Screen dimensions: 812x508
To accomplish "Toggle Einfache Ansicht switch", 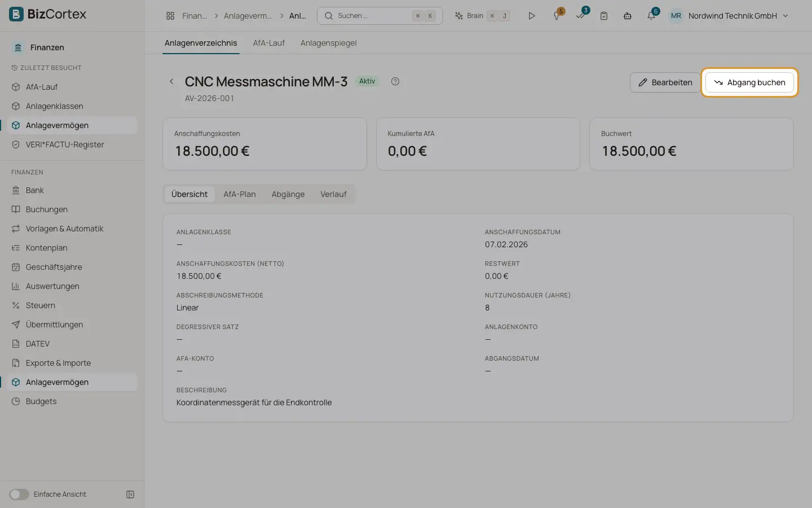I will pyautogui.click(x=19, y=494).
